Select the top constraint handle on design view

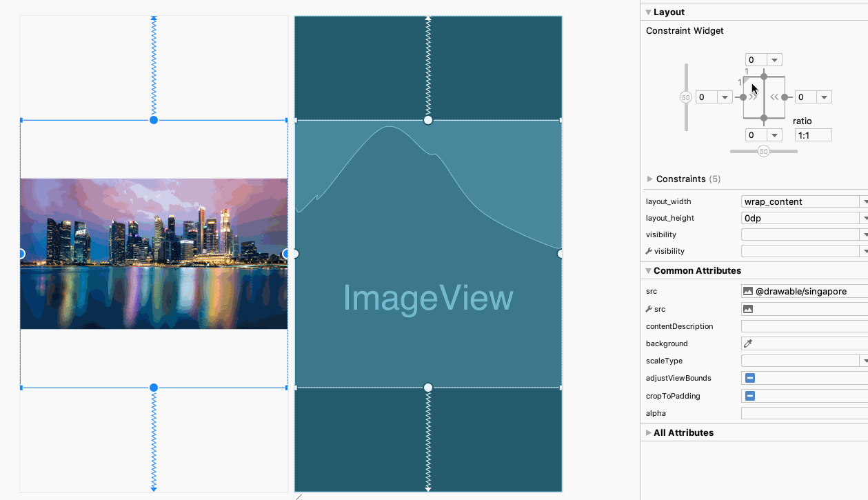pos(154,120)
